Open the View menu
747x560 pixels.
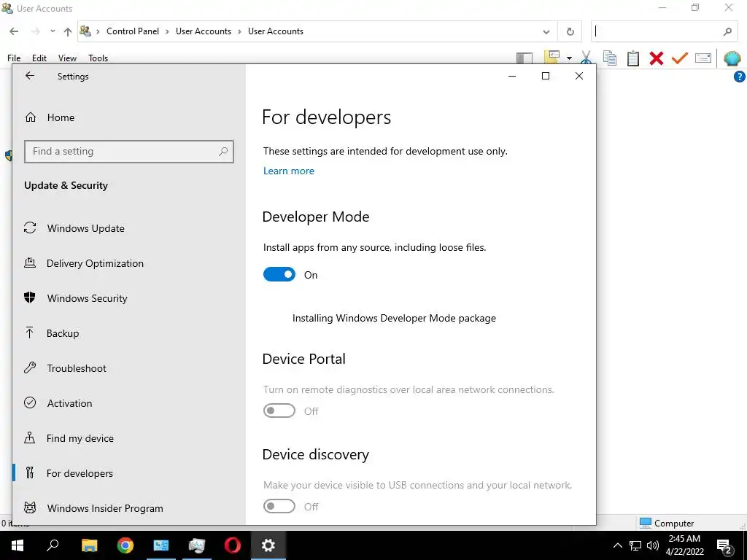(67, 58)
